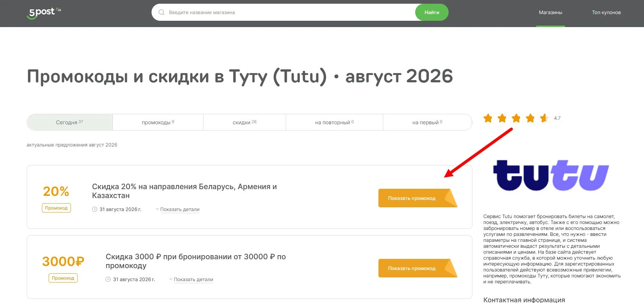Screen dimensions: 644x303
Task: Click the актуальные предложения август 2026 text
Action: coord(72,145)
